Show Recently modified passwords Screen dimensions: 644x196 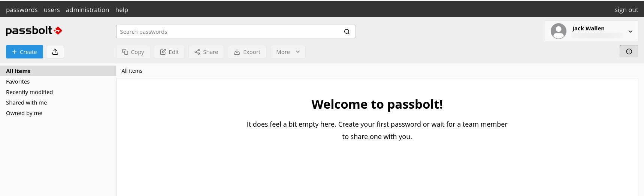[29, 92]
